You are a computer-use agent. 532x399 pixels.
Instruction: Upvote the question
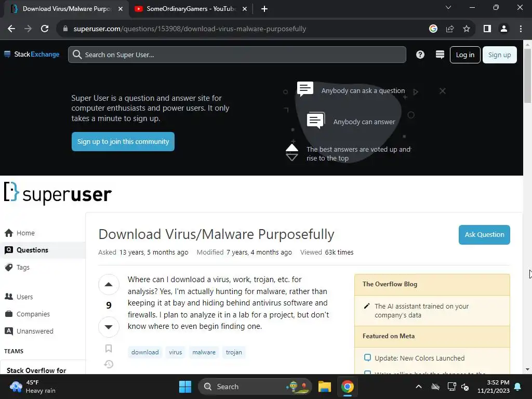[x=109, y=284]
